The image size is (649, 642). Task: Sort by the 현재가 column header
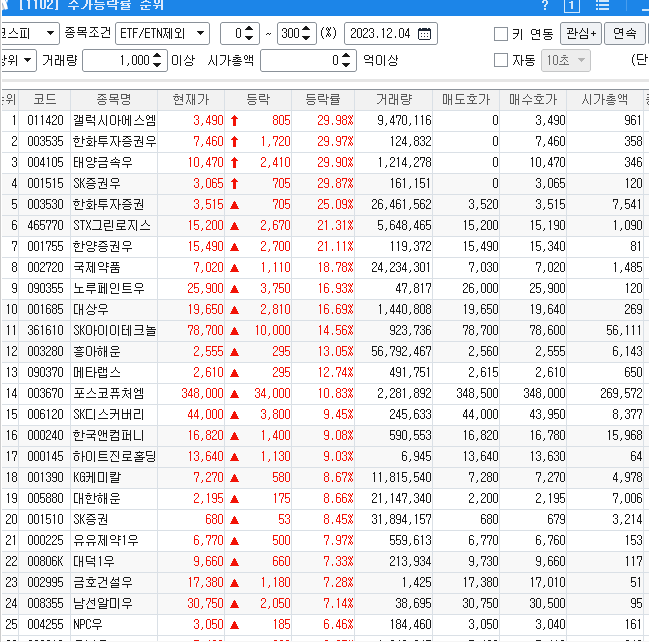pos(191,99)
